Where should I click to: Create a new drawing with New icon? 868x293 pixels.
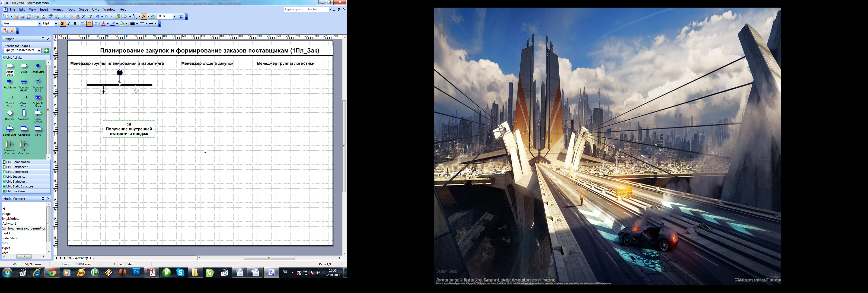7,17
